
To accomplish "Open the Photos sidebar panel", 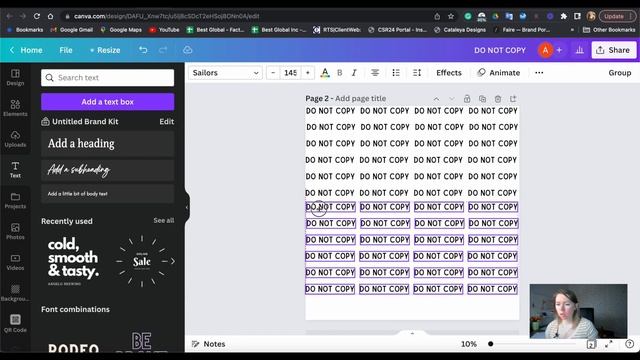I will (15, 231).
